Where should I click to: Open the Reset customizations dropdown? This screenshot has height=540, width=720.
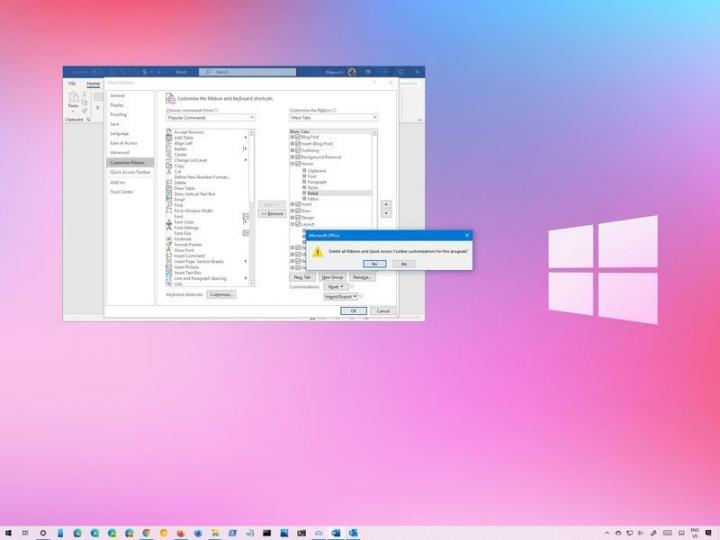(335, 286)
